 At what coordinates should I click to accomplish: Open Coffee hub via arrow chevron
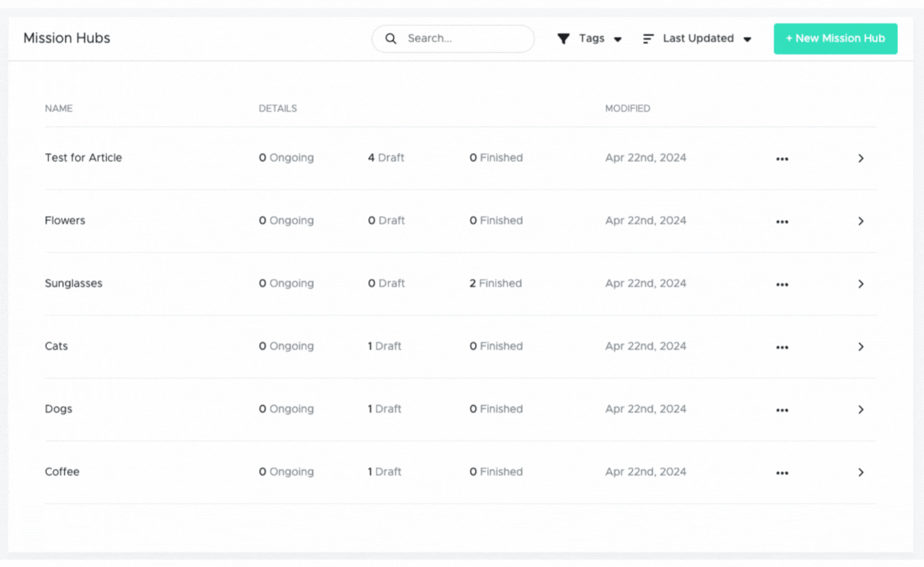point(861,472)
